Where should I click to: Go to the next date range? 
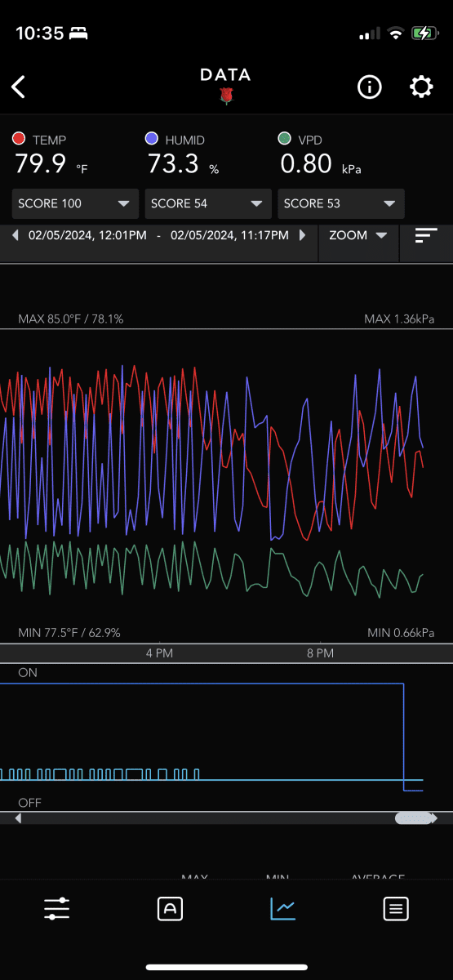coord(303,235)
